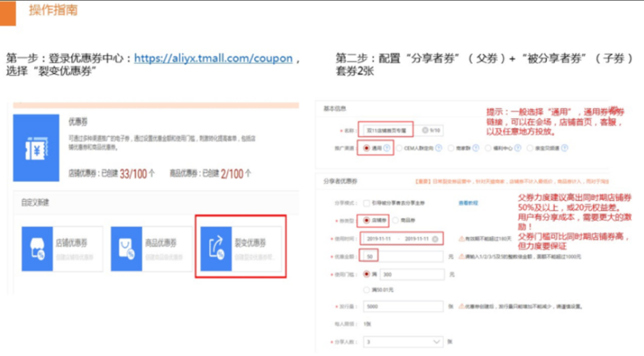This screenshot has width=644, height=356.
Task: Open the 分享人数 dropdown
Action: point(435,341)
